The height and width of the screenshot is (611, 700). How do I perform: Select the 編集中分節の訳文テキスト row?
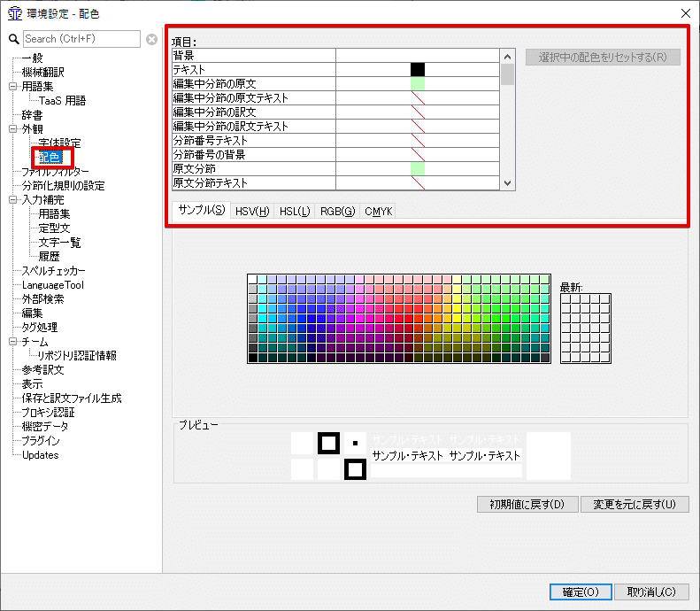click(x=335, y=127)
